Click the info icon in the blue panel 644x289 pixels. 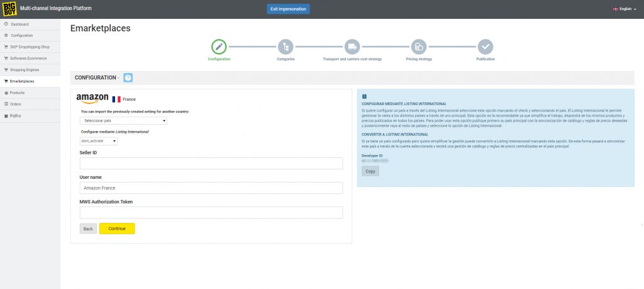[x=364, y=96]
